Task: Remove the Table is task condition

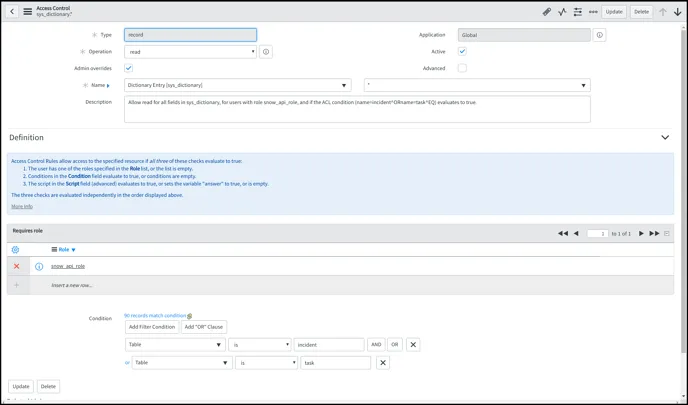Action: pos(383,363)
